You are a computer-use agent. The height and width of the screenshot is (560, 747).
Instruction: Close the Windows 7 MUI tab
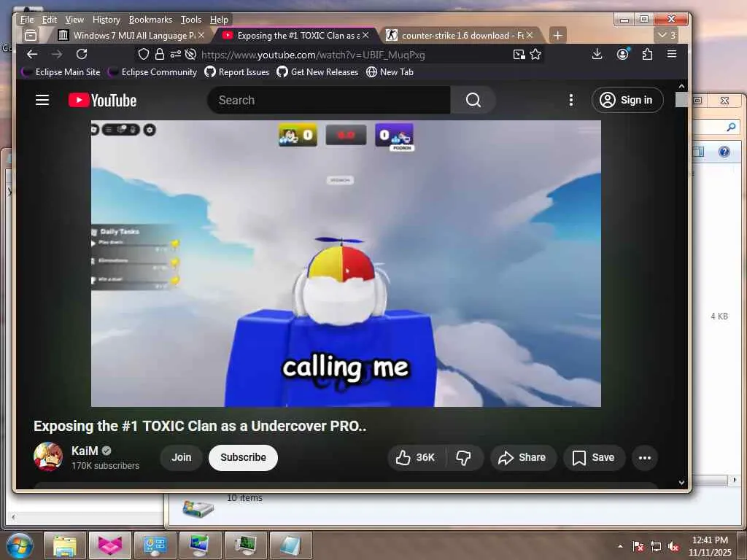(201, 35)
